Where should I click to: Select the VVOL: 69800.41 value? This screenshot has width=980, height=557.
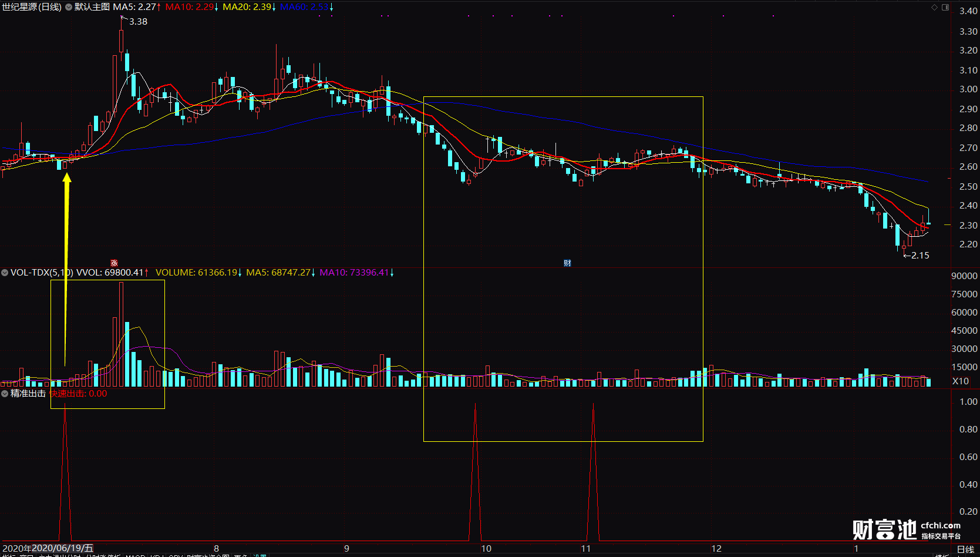pyautogui.click(x=110, y=273)
